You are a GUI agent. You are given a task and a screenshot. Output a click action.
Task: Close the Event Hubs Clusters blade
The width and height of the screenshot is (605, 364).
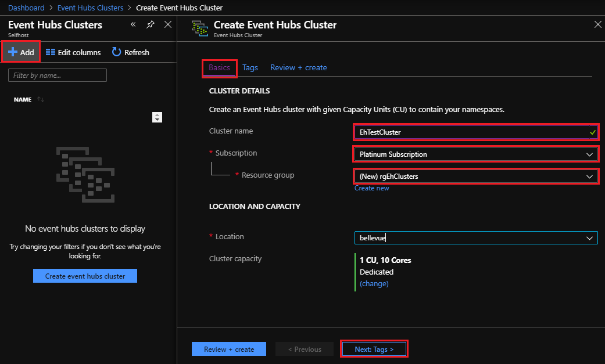click(168, 25)
